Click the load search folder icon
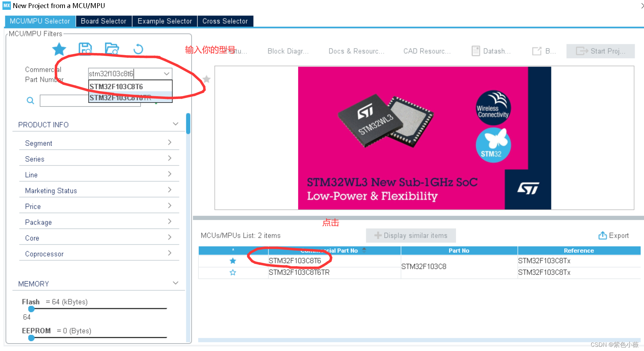The width and height of the screenshot is (644, 351). coord(112,49)
